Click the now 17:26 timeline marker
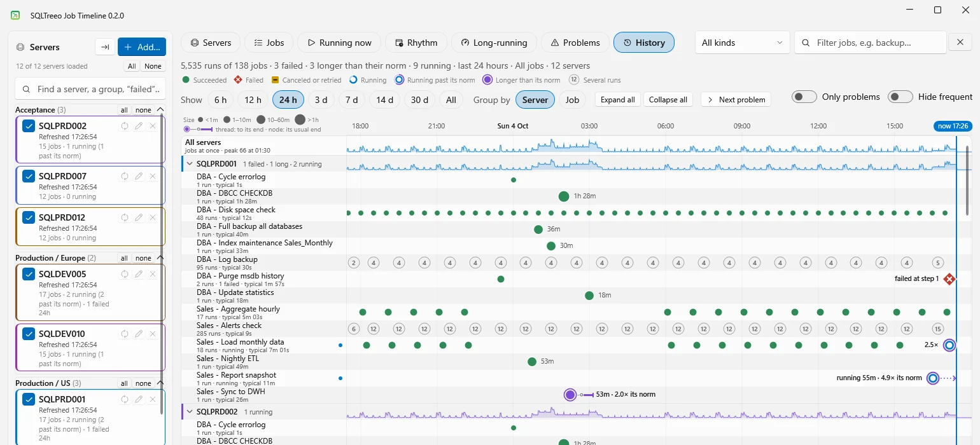The image size is (980, 445). tap(953, 126)
